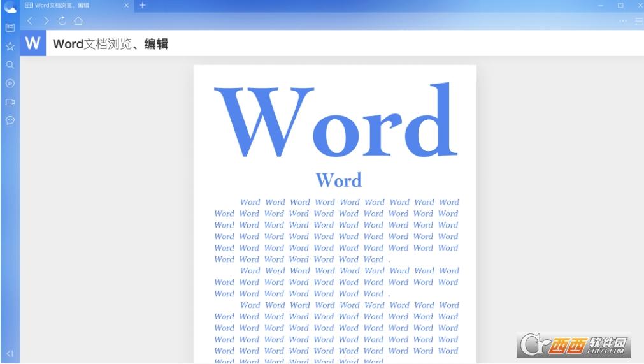
Task: Open favorites star in sidebar
Action: 10,47
